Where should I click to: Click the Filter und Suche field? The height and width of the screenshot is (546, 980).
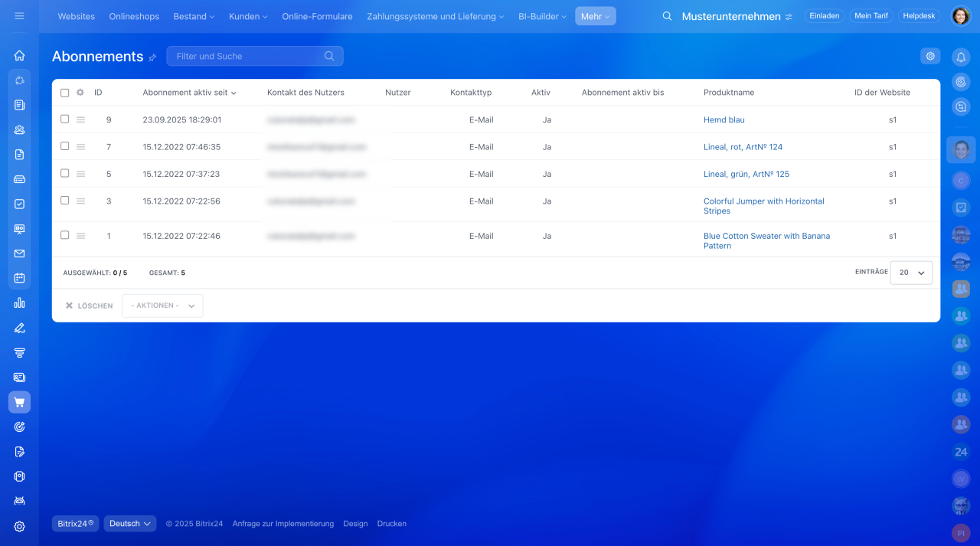(x=245, y=56)
